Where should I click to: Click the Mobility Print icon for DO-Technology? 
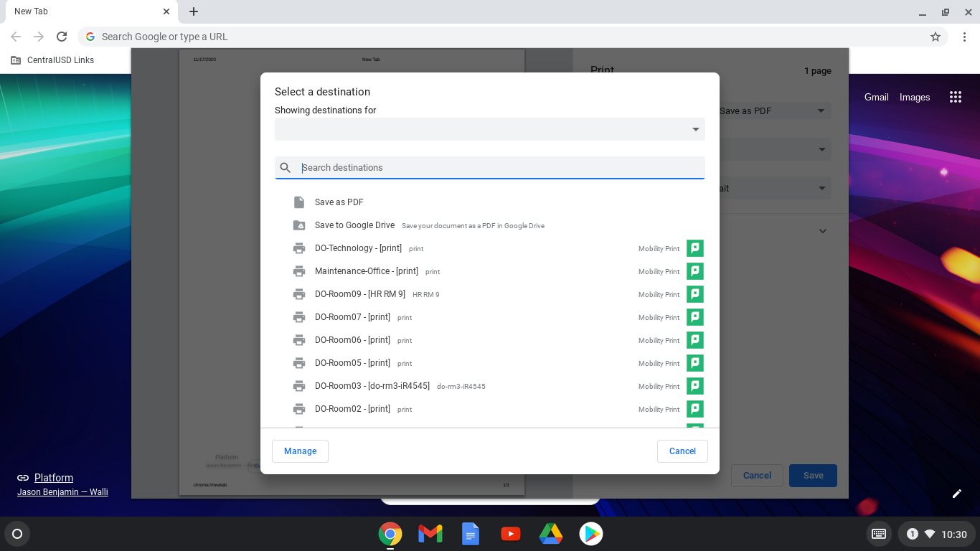[x=694, y=248]
